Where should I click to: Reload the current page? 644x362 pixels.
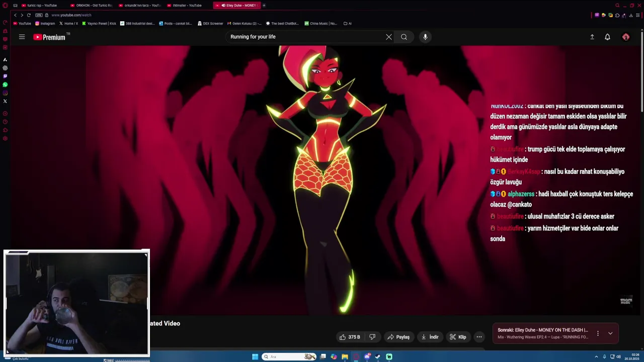[x=29, y=15]
